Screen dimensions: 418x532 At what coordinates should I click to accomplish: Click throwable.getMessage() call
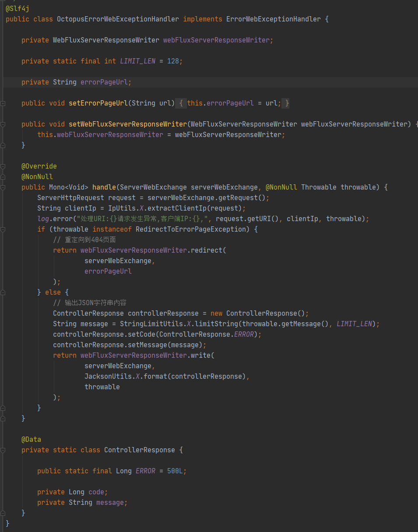coord(285,324)
